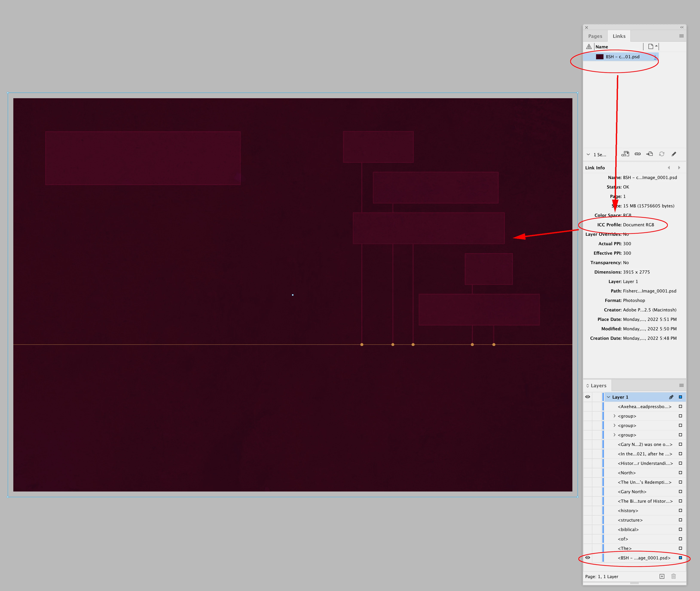Open the Links panel hamburger menu

click(x=681, y=36)
